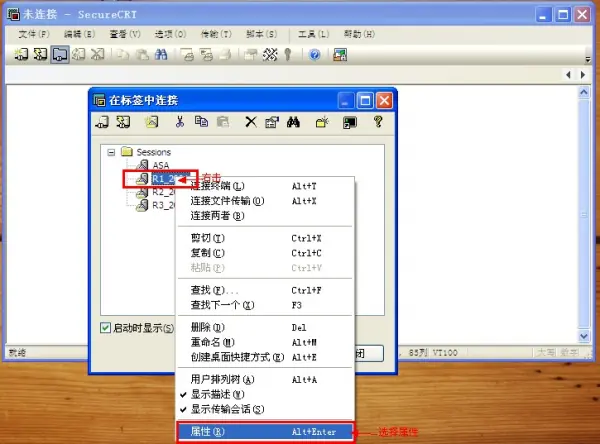Click the crossed tools icon in main toolbar
600x444 pixels.
point(270,55)
